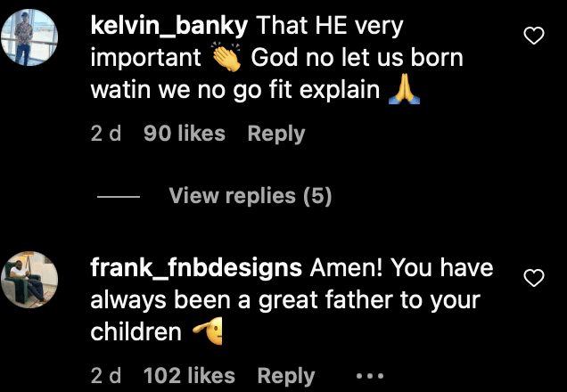
Task: Visit the frank_fnbdesigns username link
Action: point(194,268)
